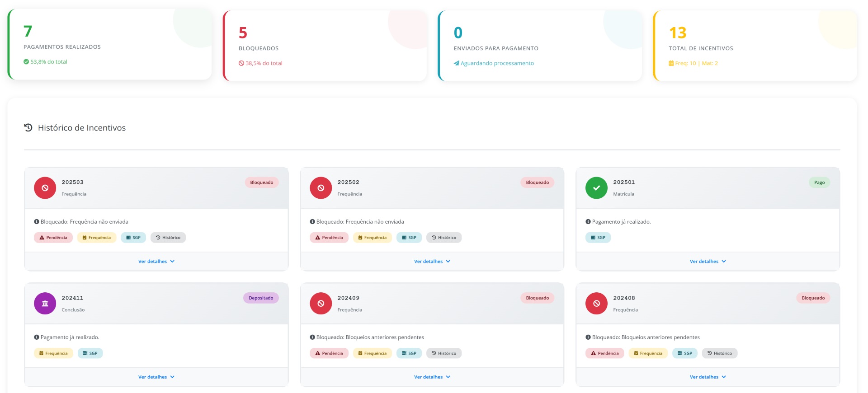Screen dimensions: 868x393
Task: Click the paper plane Aguardando processamento icon
Action: pyautogui.click(x=457, y=63)
